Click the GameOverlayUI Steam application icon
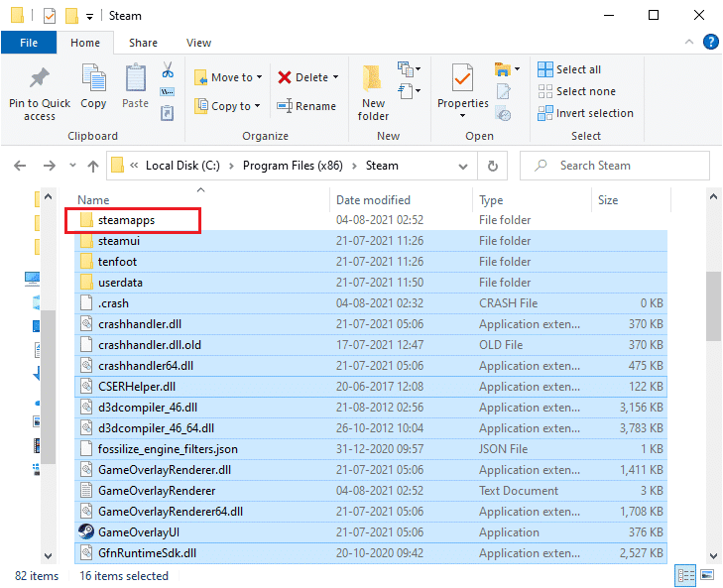Image resolution: width=723 pixels, height=588 pixels. tap(86, 531)
